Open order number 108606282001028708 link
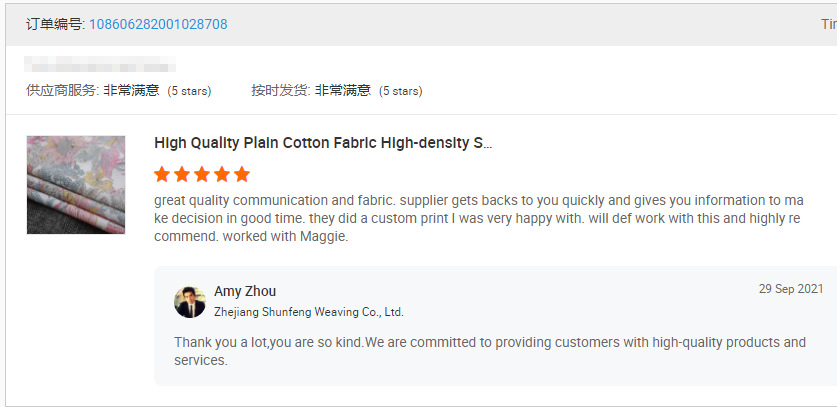The height and width of the screenshot is (407, 837). click(x=158, y=24)
